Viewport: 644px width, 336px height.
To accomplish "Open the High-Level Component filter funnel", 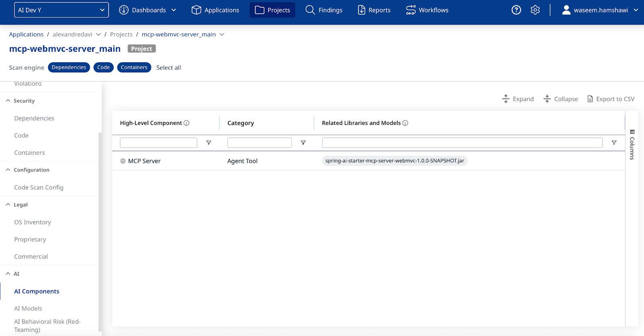I will pos(208,143).
